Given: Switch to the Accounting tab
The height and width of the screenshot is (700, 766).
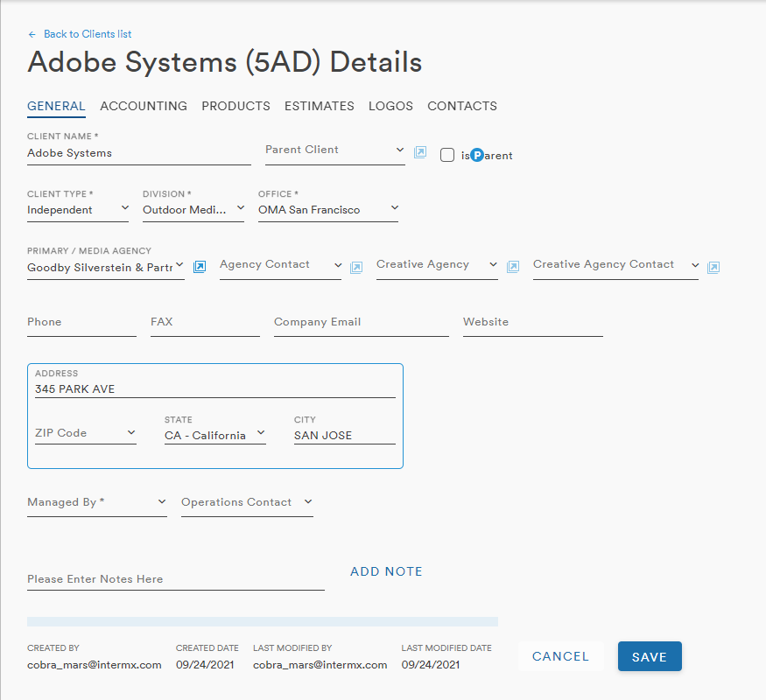Looking at the screenshot, I should point(144,106).
